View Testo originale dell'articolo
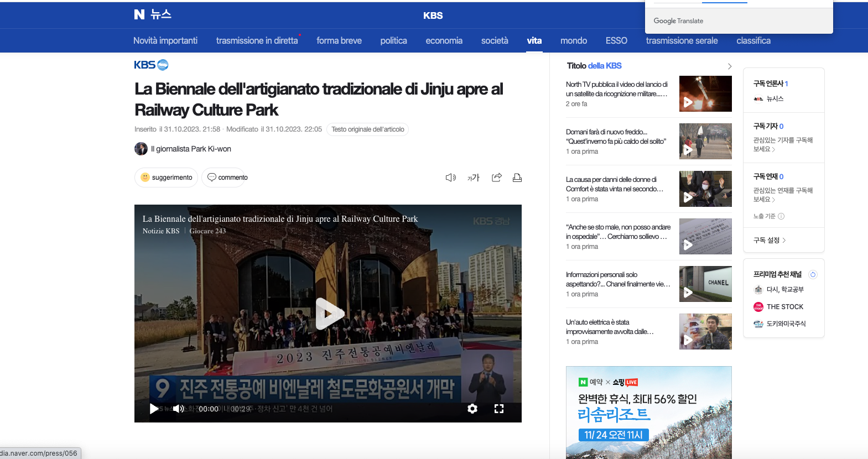 click(368, 129)
